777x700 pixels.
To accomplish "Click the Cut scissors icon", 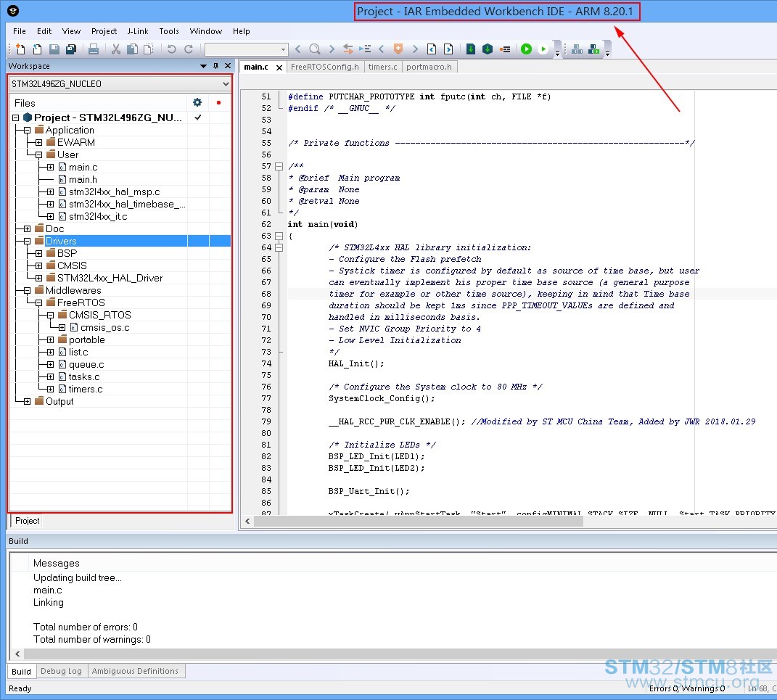I will click(115, 49).
